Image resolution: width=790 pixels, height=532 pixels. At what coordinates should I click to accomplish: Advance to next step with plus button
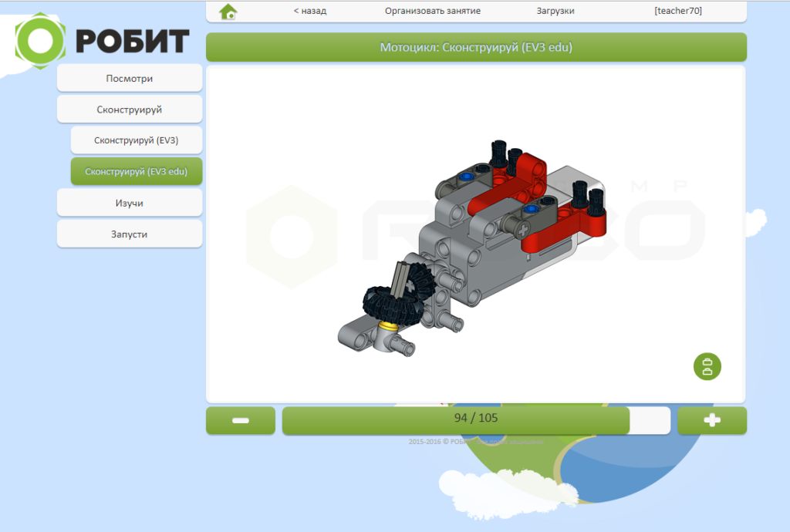pos(712,420)
